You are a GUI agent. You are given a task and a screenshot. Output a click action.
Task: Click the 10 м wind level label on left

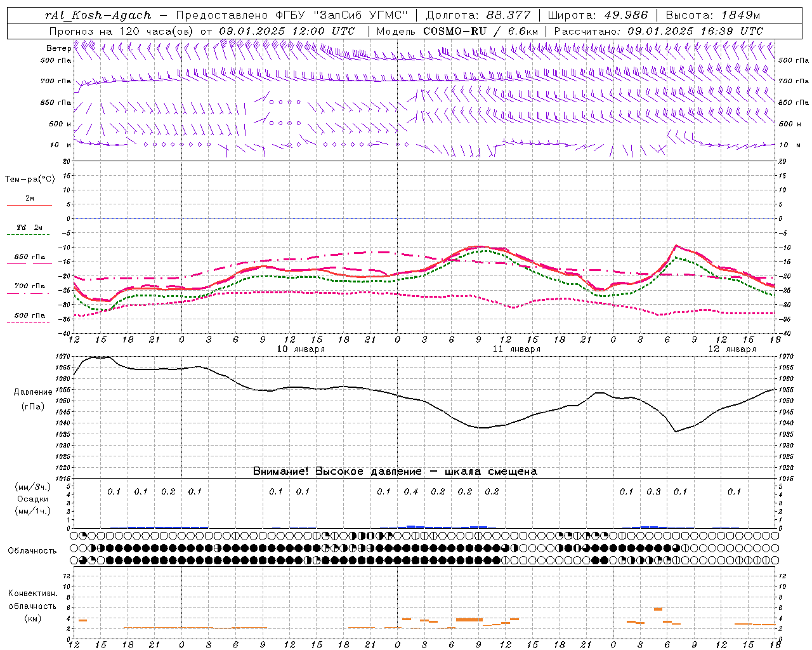pos(61,145)
